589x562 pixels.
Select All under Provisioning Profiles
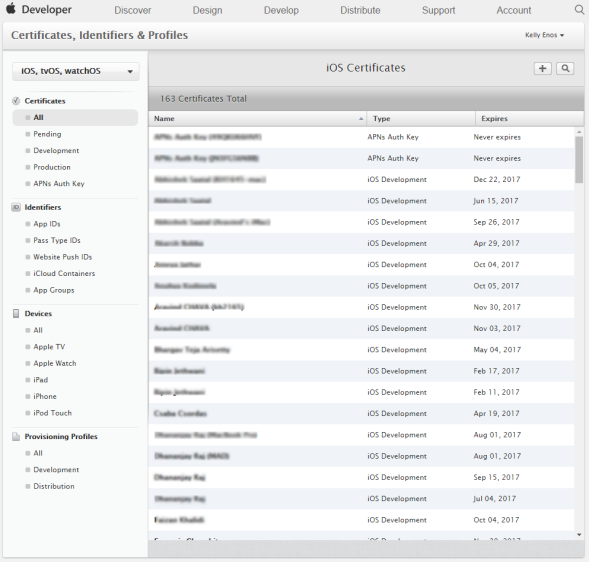[38, 453]
